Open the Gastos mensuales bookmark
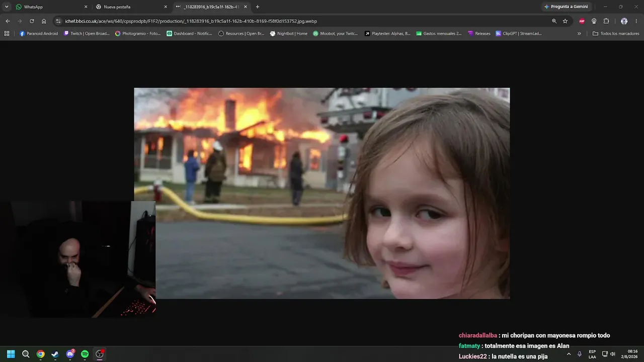This screenshot has height=362, width=644. pyautogui.click(x=439, y=34)
